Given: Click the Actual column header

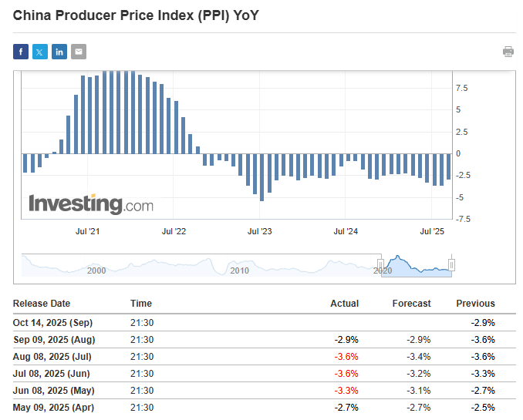Looking at the screenshot, I should [x=344, y=303].
